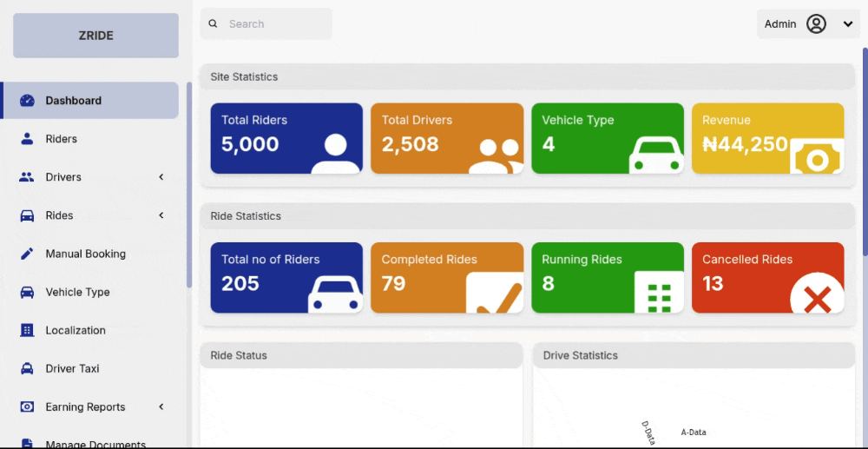The image size is (868, 449).
Task: Click the Cancelled Rides value 13
Action: [713, 283]
